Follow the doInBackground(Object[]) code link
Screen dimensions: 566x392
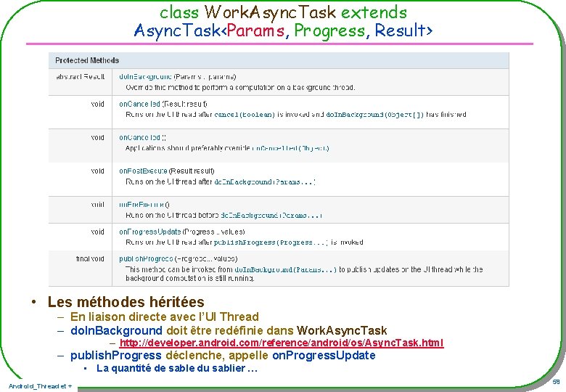coord(375,115)
